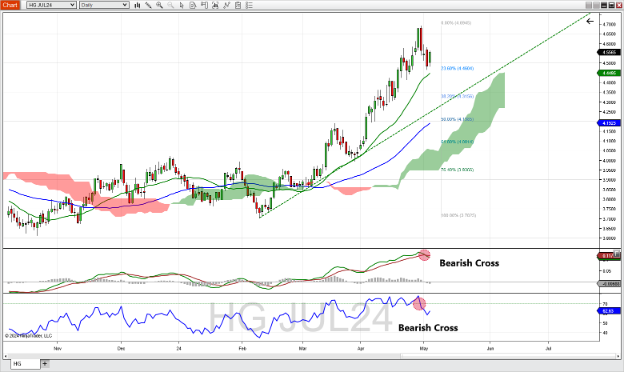Select the 100.00% Fibonacci level label
The width and height of the screenshot is (624, 372).
[458, 215]
